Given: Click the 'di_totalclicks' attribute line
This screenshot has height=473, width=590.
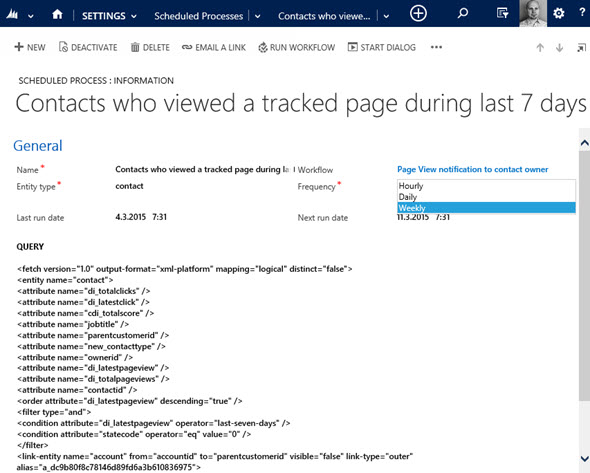Looking at the screenshot, I should coord(84,291).
